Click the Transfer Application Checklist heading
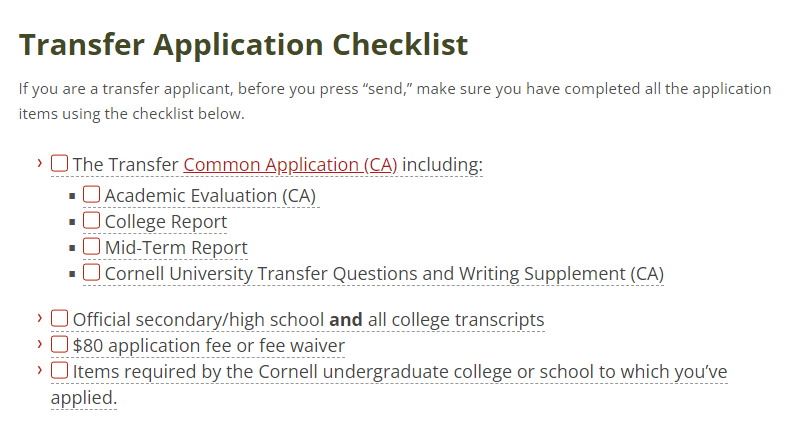The image size is (801, 434). point(243,44)
